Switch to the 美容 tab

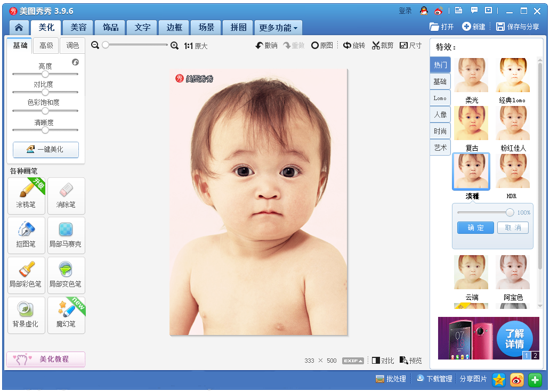(x=78, y=28)
